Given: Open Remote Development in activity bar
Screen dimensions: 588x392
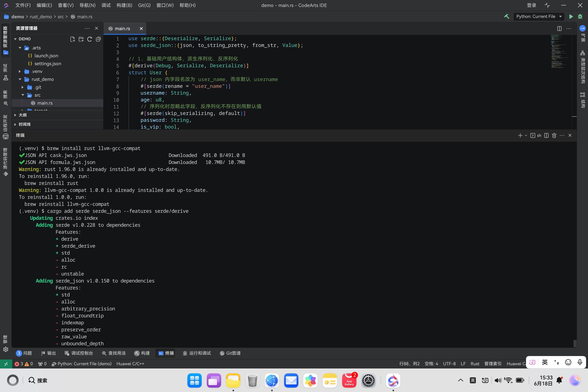Looking at the screenshot, I should [x=5, y=127].
